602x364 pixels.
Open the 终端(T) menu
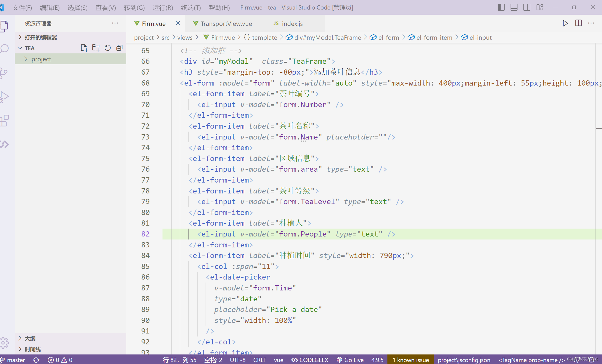coord(191,7)
